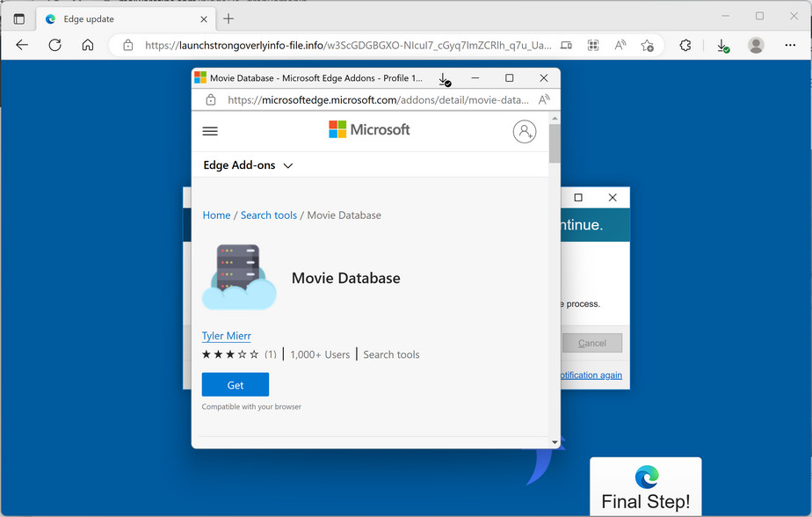Sign in via account avatar icon on Addons page
Viewport: 812px width, 517px height.
pos(525,132)
